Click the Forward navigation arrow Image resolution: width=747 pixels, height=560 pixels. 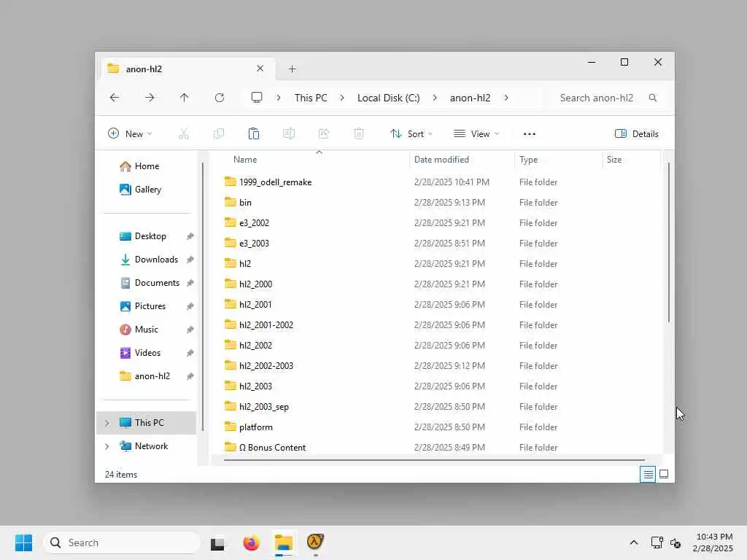coord(150,98)
